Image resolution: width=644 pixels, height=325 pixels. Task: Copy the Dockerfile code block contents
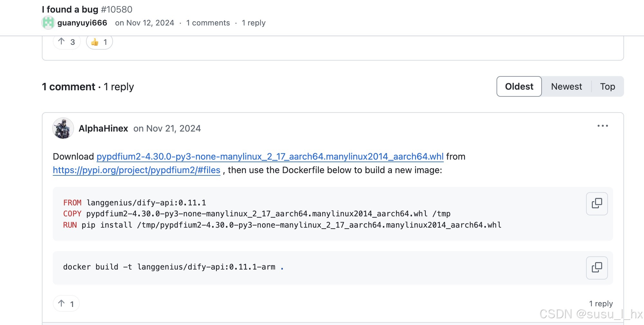[597, 203]
